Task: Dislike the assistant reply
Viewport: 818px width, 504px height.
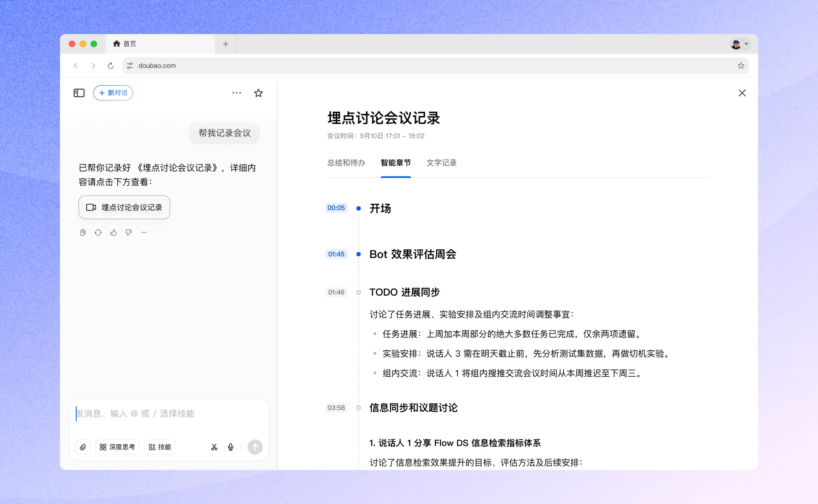Action: point(128,233)
